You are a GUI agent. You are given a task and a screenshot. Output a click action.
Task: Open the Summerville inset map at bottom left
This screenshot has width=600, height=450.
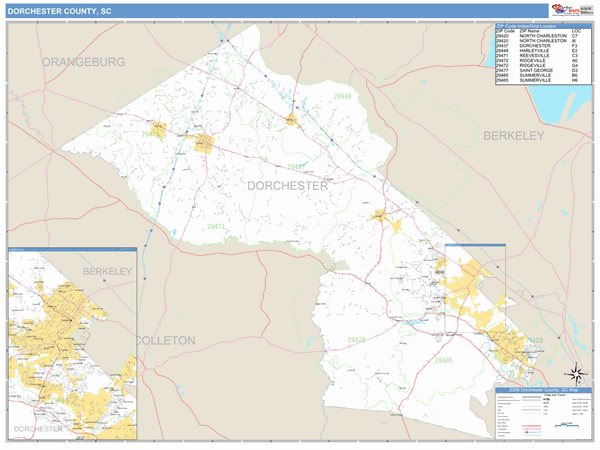point(72,343)
